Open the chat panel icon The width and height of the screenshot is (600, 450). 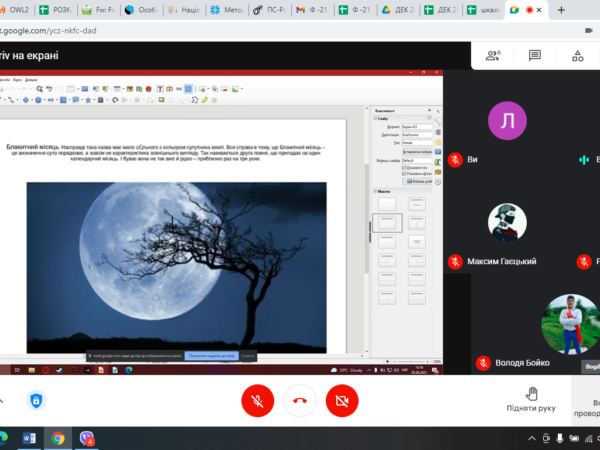coord(535,56)
